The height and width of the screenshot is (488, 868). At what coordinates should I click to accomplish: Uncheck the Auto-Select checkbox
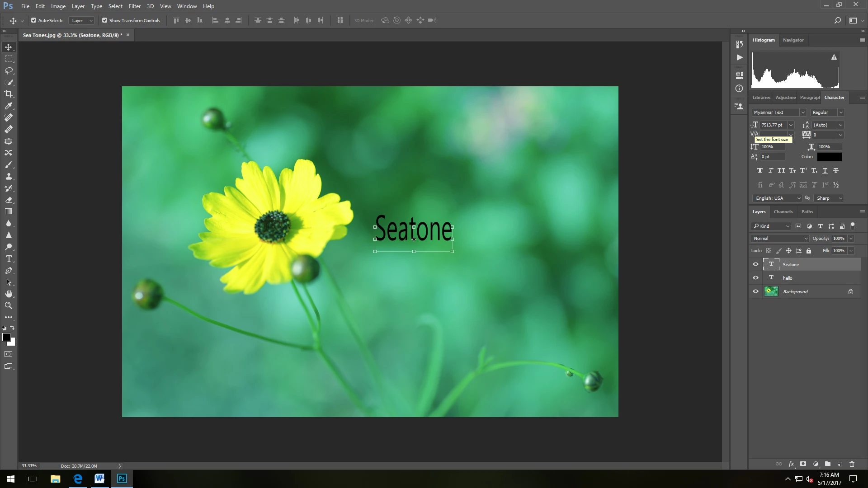coord(34,20)
